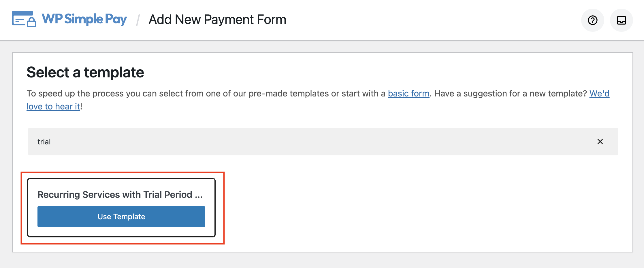Image resolution: width=644 pixels, height=268 pixels.
Task: Click the word "trial" in search box
Action: tap(44, 142)
